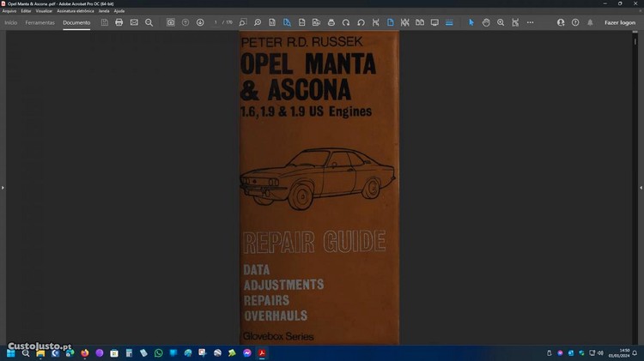Click the Fazer logon button
The image size is (644, 361).
click(620, 22)
